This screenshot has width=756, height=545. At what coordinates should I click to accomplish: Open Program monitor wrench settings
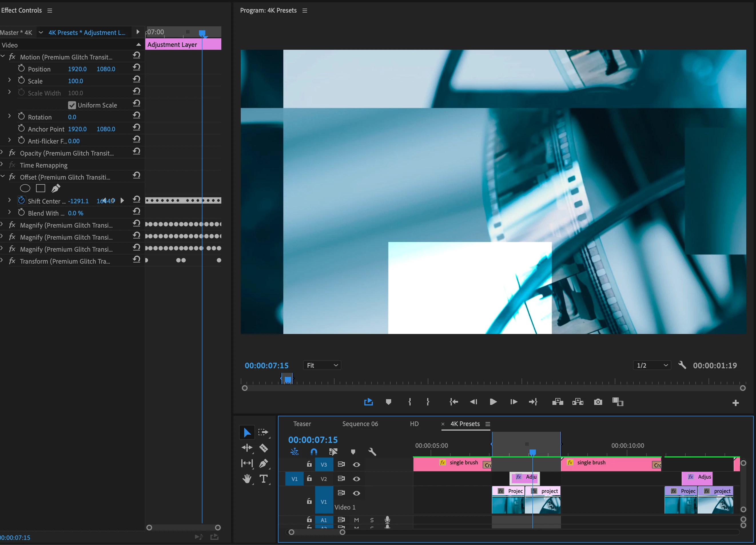click(x=682, y=365)
